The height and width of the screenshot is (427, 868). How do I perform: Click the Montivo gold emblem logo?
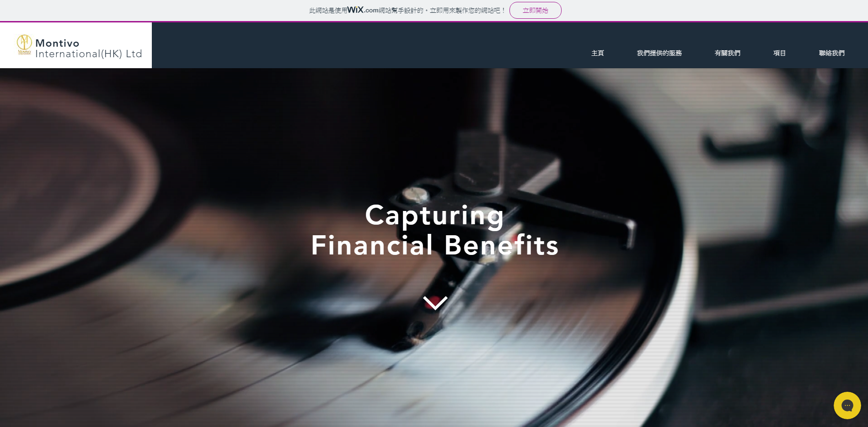(24, 44)
